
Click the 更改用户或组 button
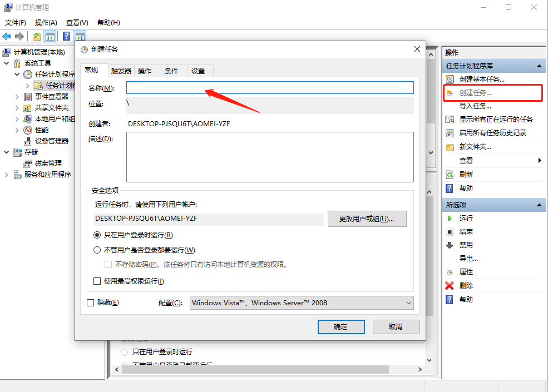tap(367, 219)
